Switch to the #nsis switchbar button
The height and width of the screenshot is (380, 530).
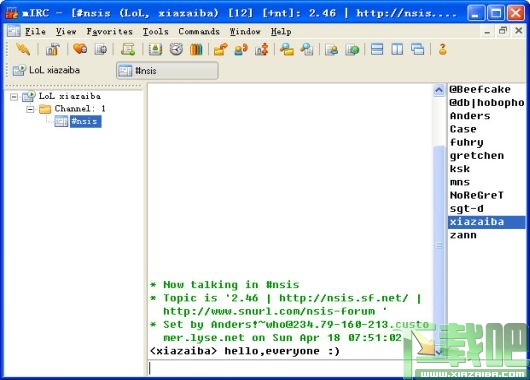(167, 71)
